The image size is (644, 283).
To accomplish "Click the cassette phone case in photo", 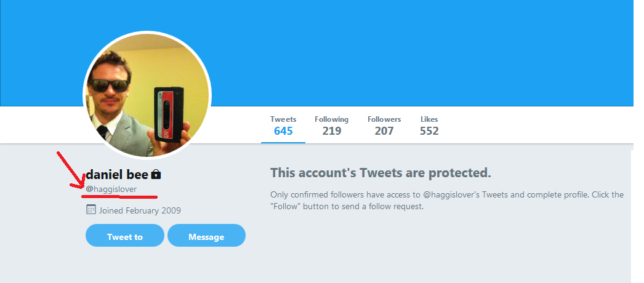I will click(x=168, y=112).
